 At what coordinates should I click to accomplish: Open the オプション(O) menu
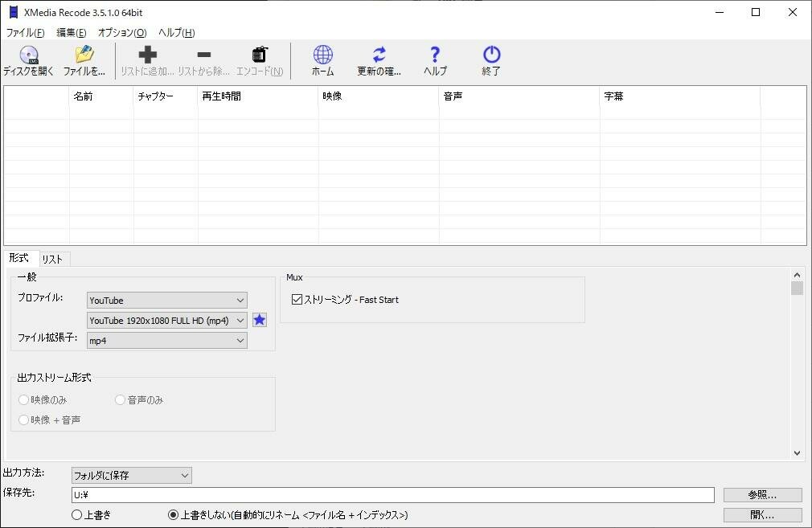point(122,33)
